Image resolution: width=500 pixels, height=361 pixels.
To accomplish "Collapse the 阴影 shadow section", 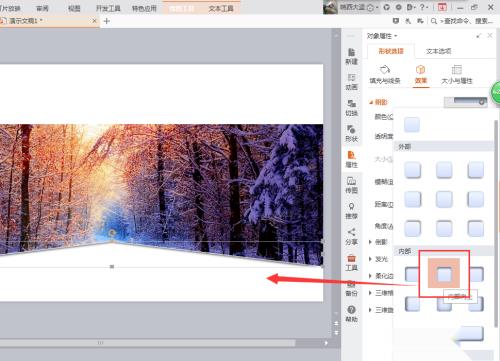I will coord(378,102).
